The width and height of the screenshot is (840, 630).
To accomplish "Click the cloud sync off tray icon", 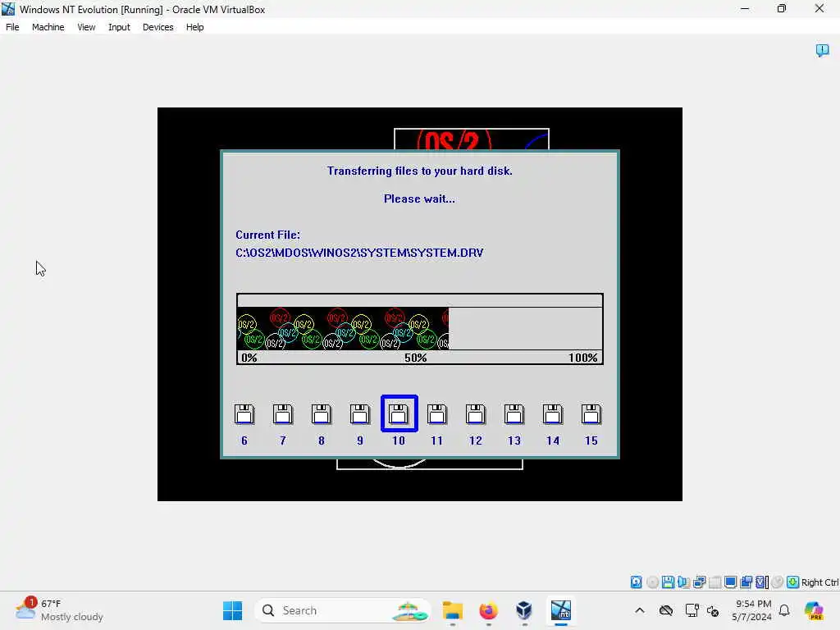I will click(666, 610).
